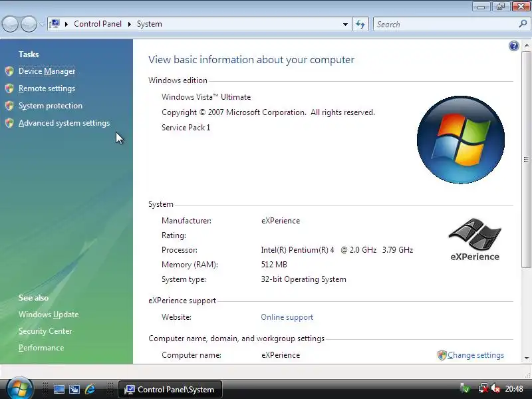Click the Windows Vista logo orb image
Image resolution: width=532 pixels, height=399 pixels.
tap(461, 140)
